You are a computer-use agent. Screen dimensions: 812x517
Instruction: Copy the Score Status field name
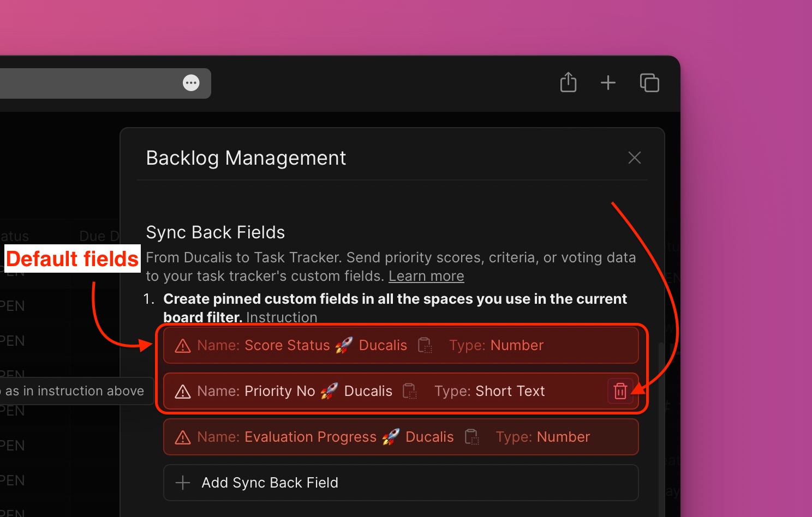(x=425, y=345)
